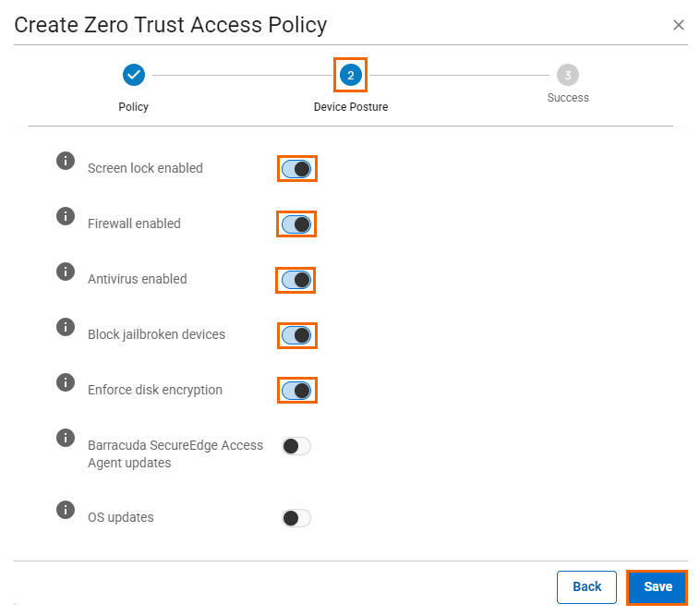
Task: Turn off the Firewall enabled switch
Action: tap(296, 224)
